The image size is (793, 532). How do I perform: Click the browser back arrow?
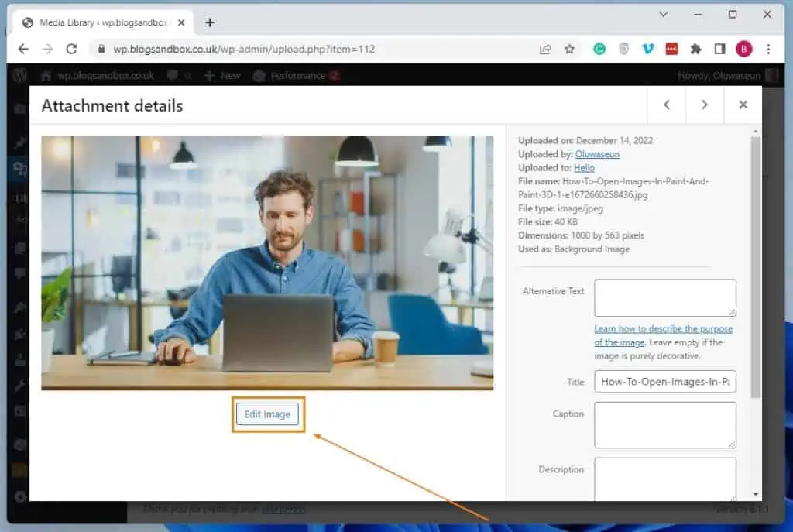23,49
